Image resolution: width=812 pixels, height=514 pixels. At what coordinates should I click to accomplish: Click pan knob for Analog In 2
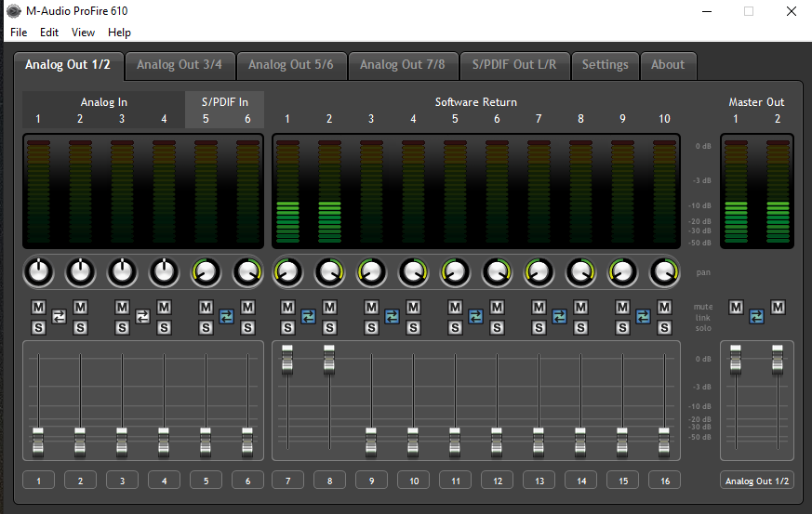tap(80, 271)
